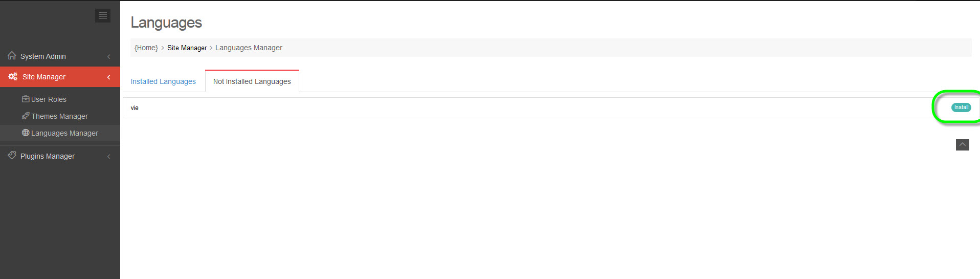
Task: Click the scroll-to-top arrow button
Action: point(962,145)
